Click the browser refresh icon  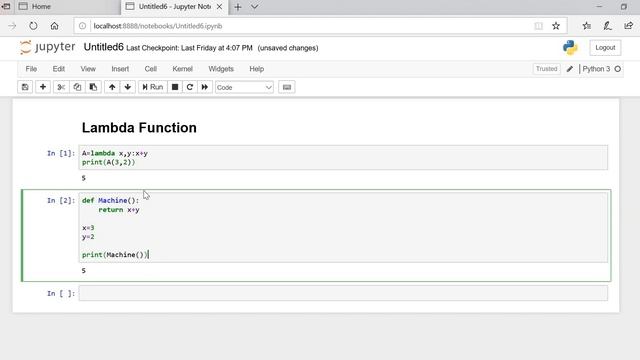click(x=33, y=26)
